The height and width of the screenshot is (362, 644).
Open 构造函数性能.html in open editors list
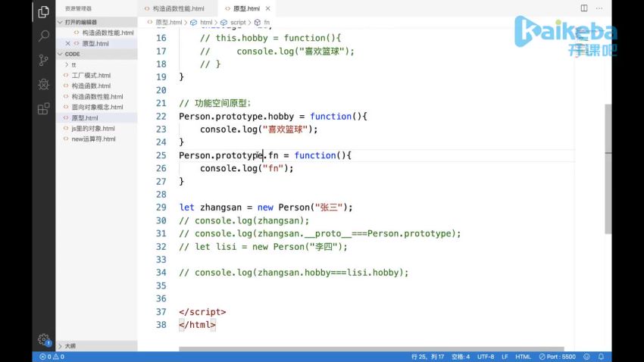97,33
